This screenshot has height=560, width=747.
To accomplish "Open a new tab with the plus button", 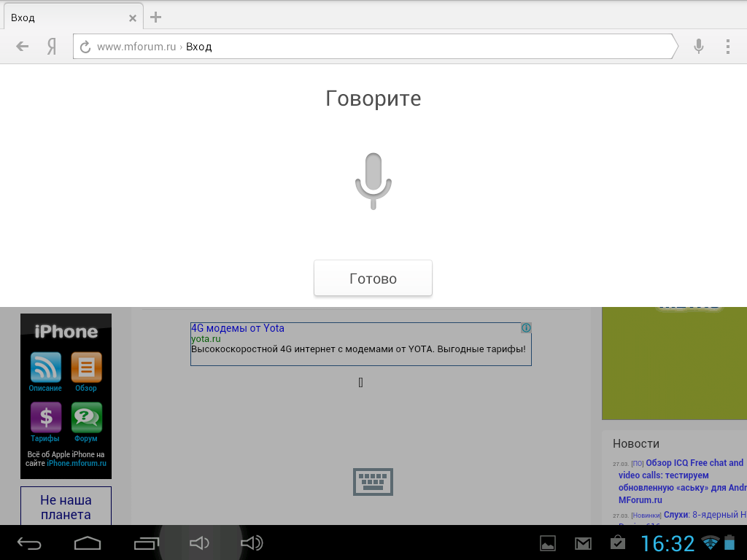I will [155, 17].
